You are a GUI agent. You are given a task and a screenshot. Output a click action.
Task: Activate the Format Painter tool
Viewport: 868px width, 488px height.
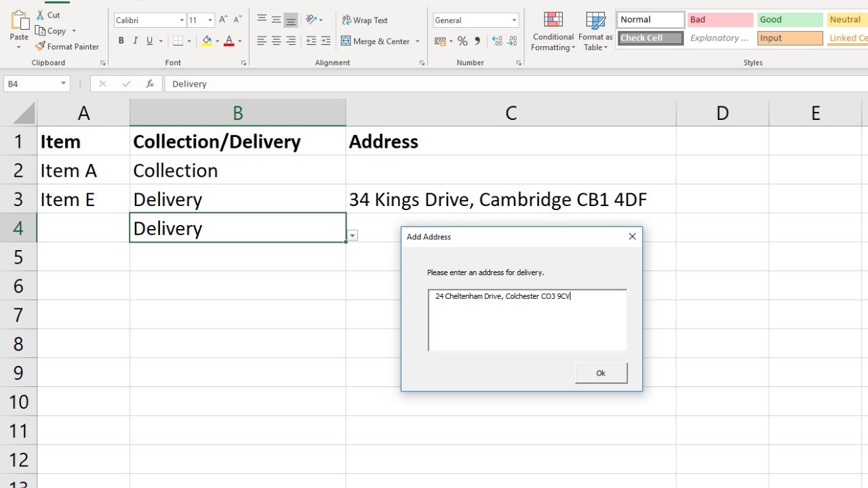[x=67, y=47]
